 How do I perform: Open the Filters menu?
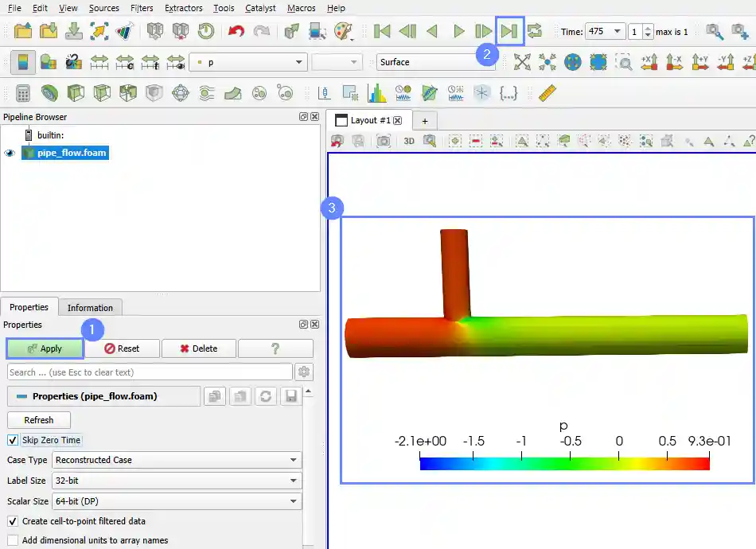pos(142,8)
